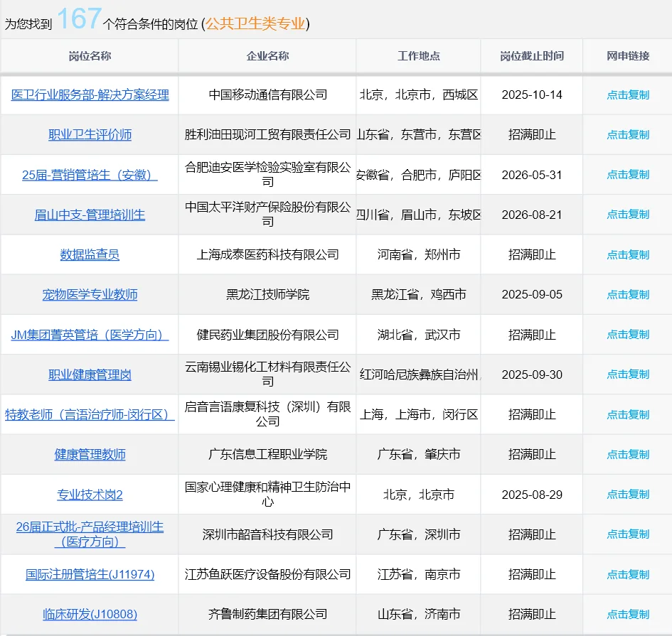Open the 医卫行业服务部-解决方案经理 job link
This screenshot has width=672, height=636.
pos(90,95)
